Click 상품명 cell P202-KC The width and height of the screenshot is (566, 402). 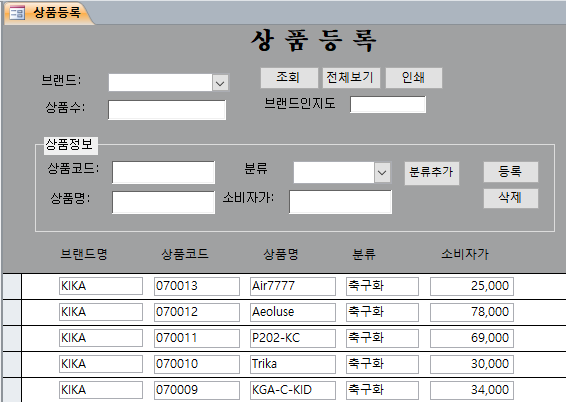click(x=293, y=338)
